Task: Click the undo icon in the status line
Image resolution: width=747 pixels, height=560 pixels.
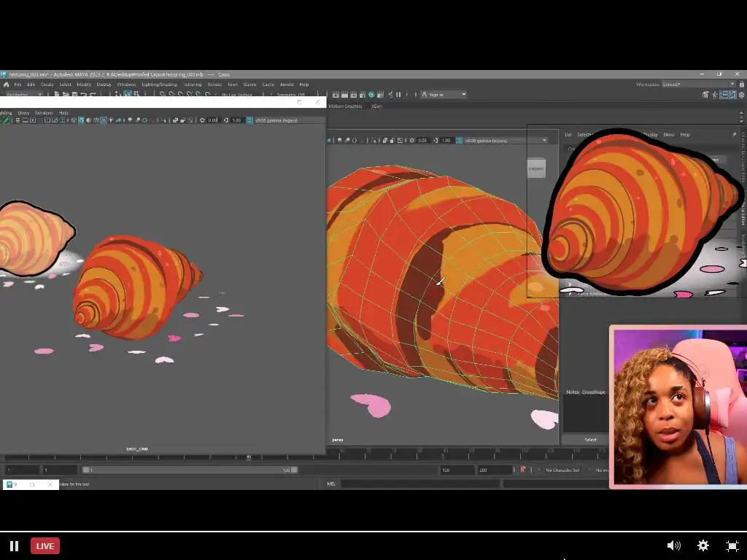Action: tap(84, 95)
